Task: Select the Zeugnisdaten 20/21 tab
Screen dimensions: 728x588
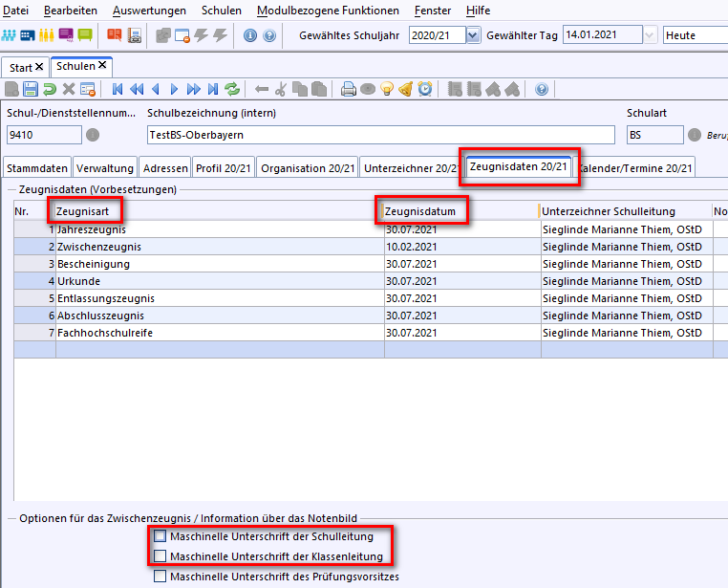Action: tap(518, 166)
